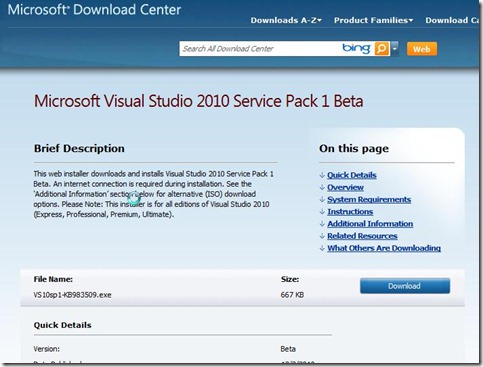The image size is (483, 367).
Task: Open the search scope dropdown arrow
Action: (394, 49)
